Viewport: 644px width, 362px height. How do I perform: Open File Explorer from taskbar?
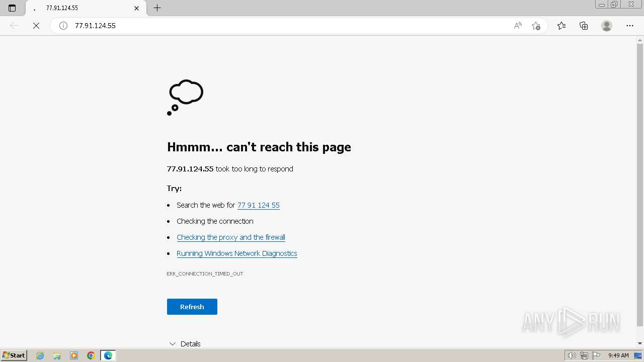click(57, 355)
